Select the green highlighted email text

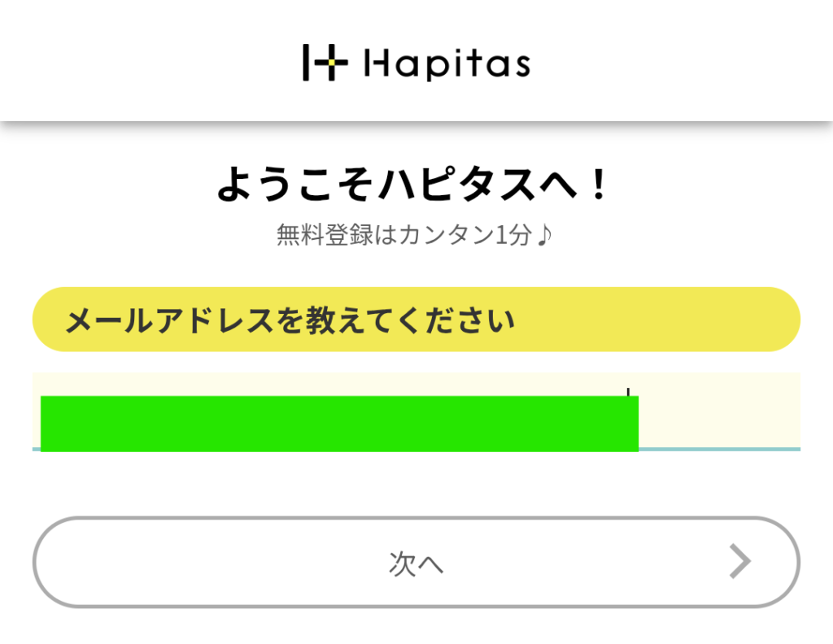coord(338,423)
